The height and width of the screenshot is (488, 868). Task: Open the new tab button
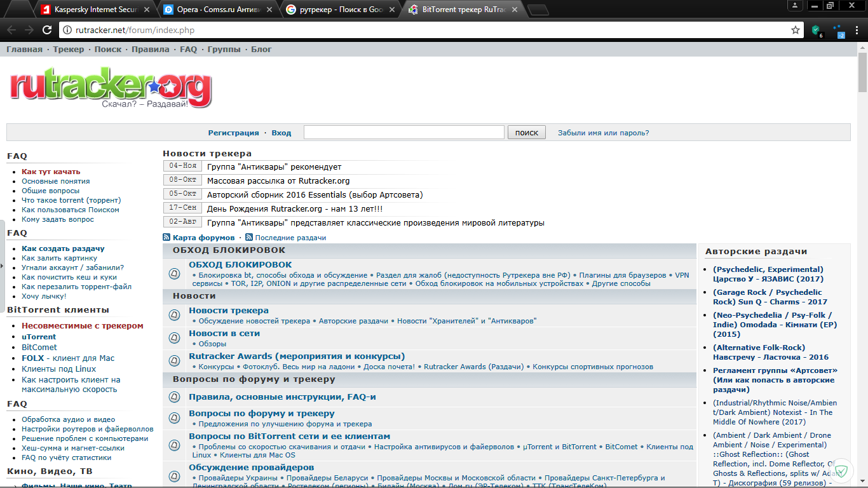tap(538, 10)
